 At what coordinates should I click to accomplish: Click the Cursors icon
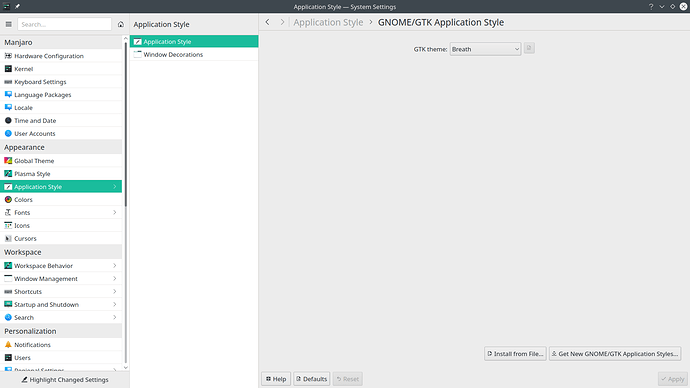coord(8,238)
